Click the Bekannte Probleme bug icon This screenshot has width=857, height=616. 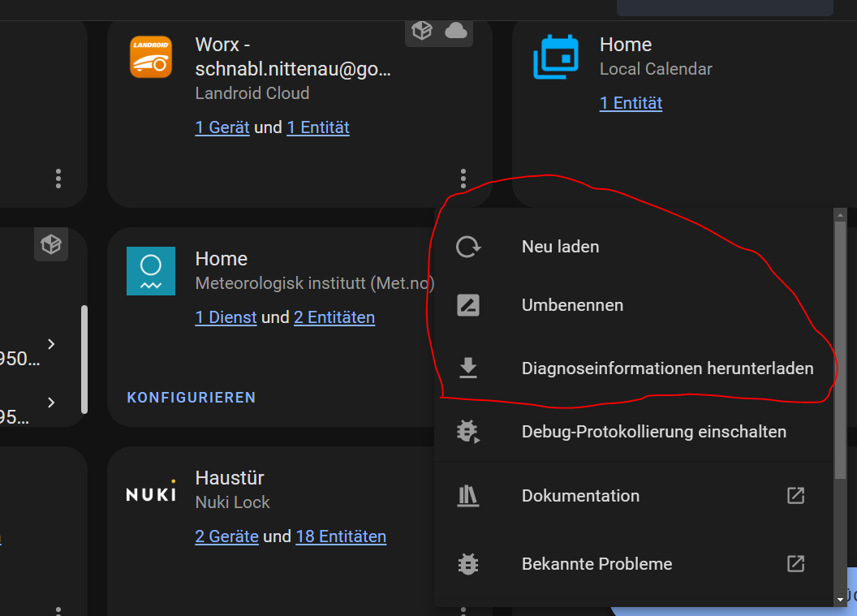click(468, 563)
